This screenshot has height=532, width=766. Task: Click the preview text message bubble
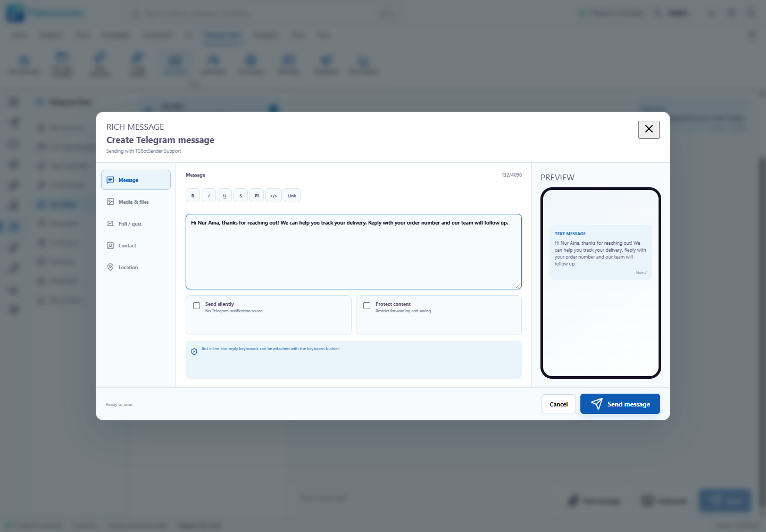coord(601,253)
